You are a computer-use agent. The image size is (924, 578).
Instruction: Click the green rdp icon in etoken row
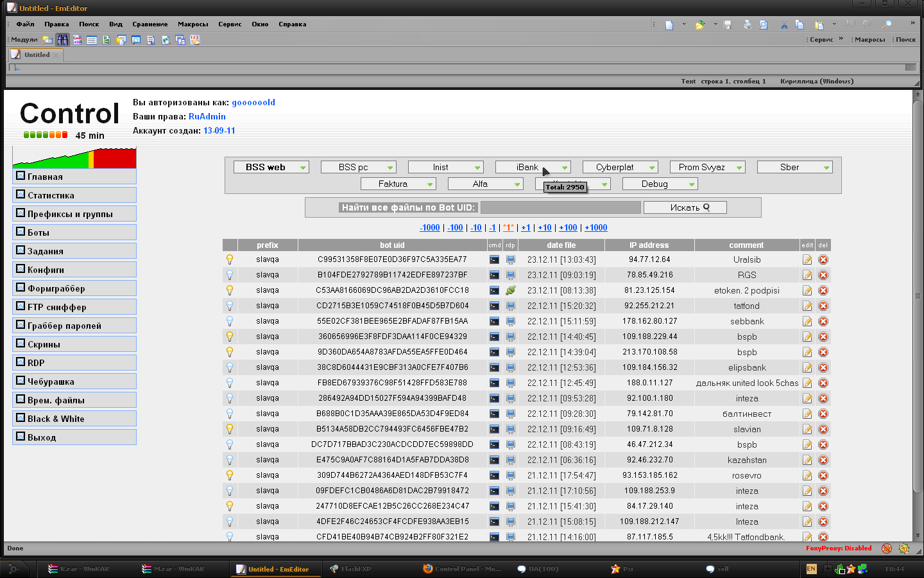tap(511, 290)
